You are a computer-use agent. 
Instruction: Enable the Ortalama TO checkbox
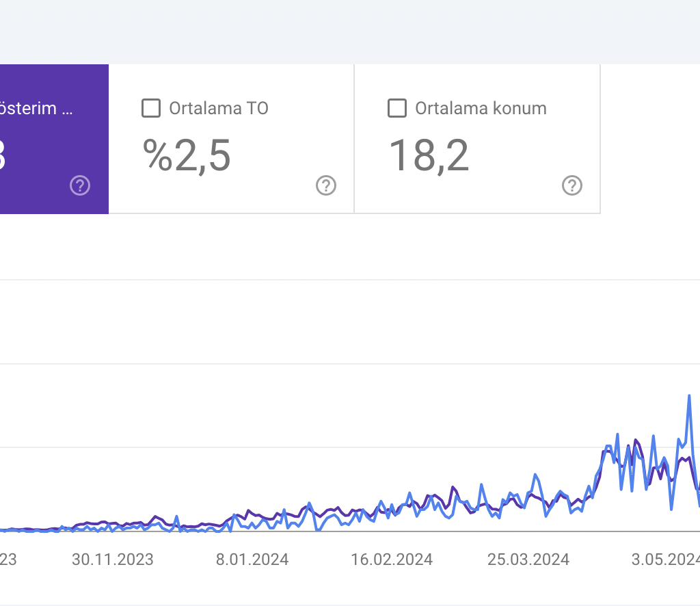click(151, 108)
